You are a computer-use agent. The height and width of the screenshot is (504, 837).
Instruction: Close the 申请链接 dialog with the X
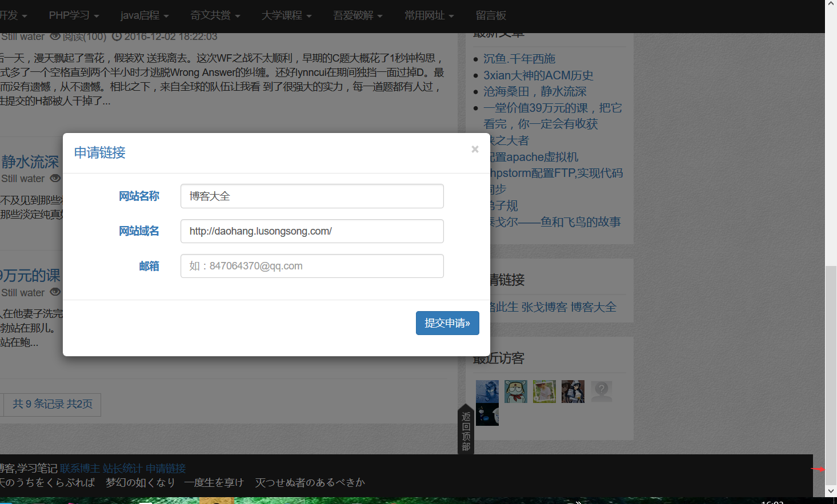475,149
